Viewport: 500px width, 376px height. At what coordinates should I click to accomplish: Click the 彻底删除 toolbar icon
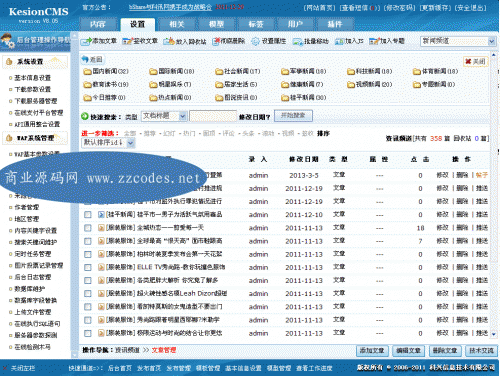(x=216, y=41)
